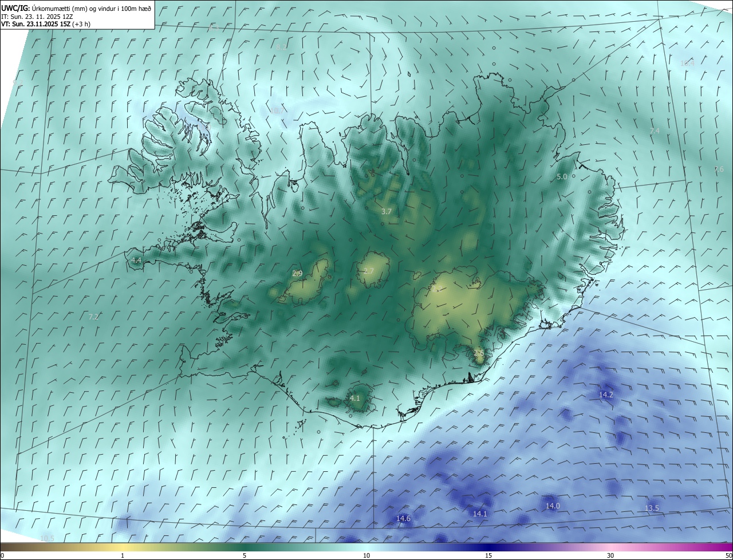This screenshot has width=733, height=560.
Task: Click the colorbar tick label 0
Action: click(x=2, y=555)
